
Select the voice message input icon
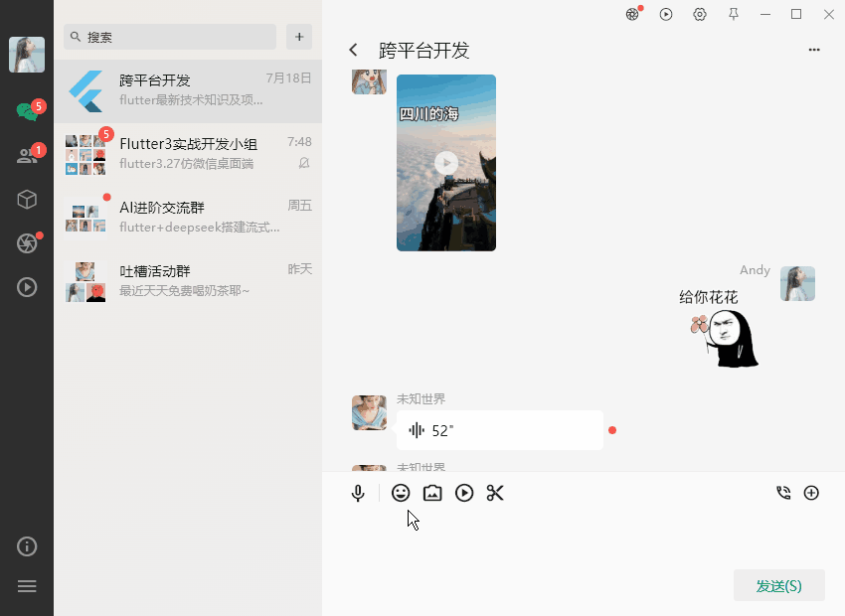pos(358,492)
